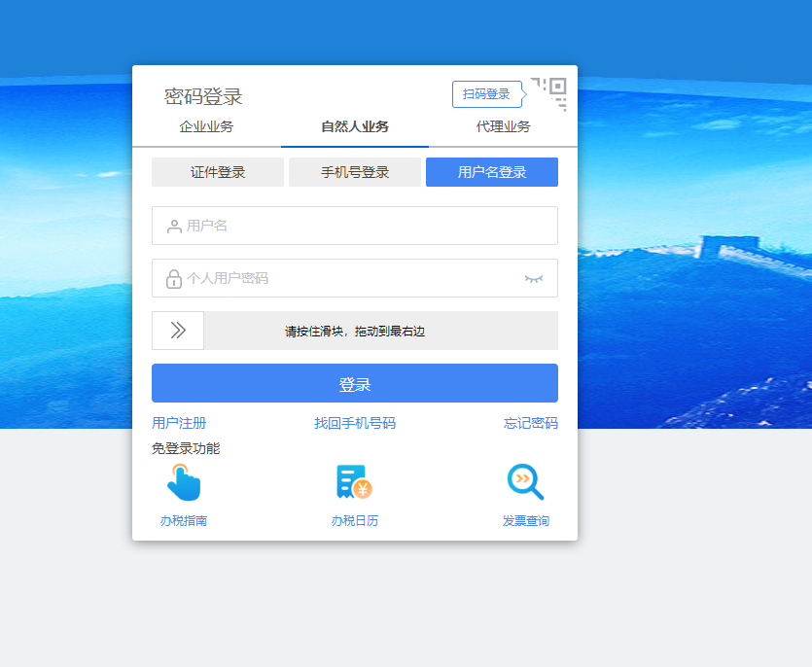Switch to the 企业业务 tab
Image resolution: width=812 pixels, height=667 pixels.
[x=206, y=126]
